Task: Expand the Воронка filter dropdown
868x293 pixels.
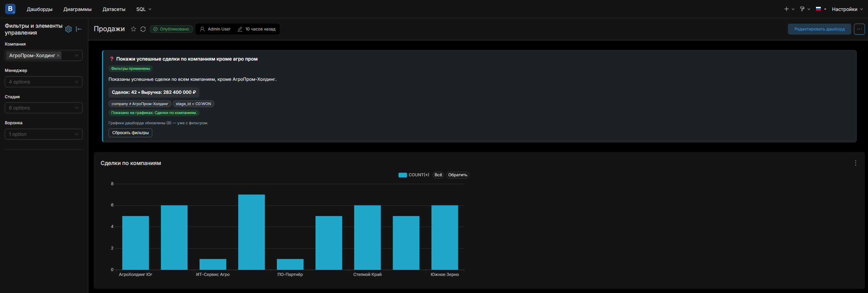Action: tap(43, 134)
